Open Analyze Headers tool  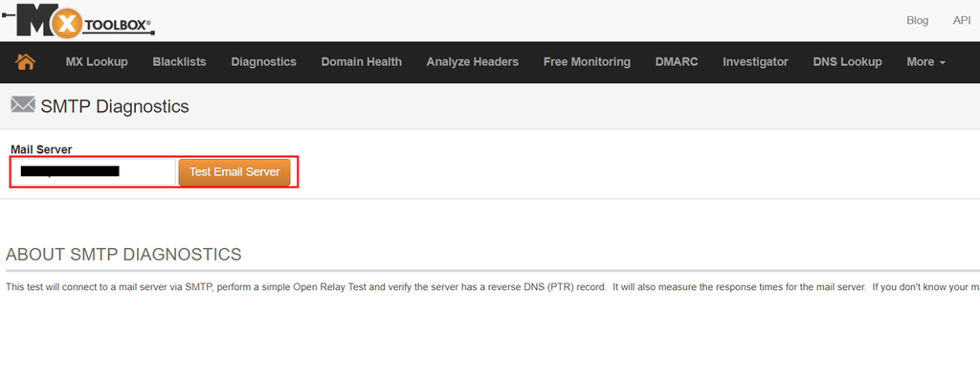pos(473,62)
